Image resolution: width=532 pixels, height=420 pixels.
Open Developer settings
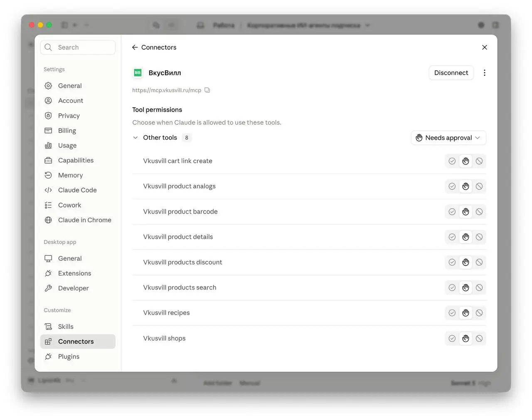click(x=78, y=288)
